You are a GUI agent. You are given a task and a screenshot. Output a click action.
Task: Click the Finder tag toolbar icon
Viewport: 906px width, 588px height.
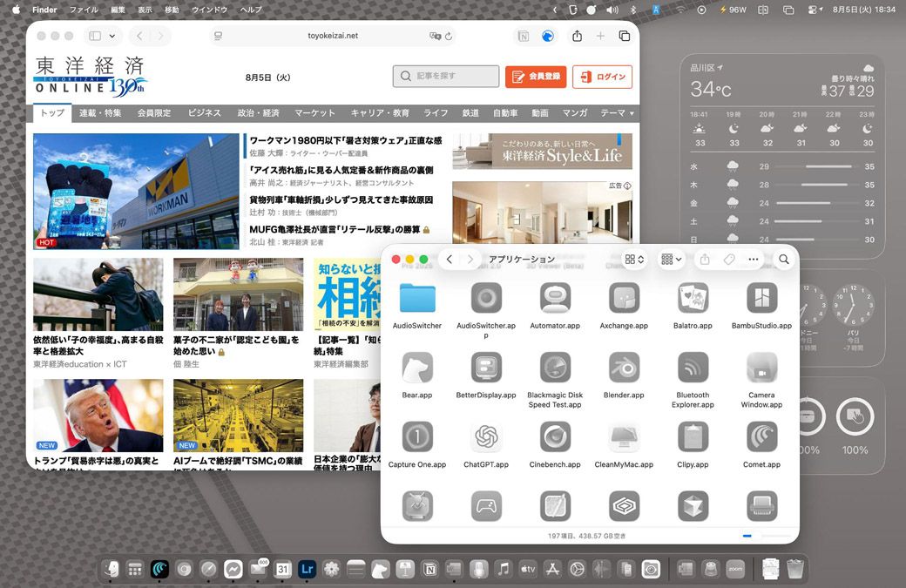[x=729, y=260]
